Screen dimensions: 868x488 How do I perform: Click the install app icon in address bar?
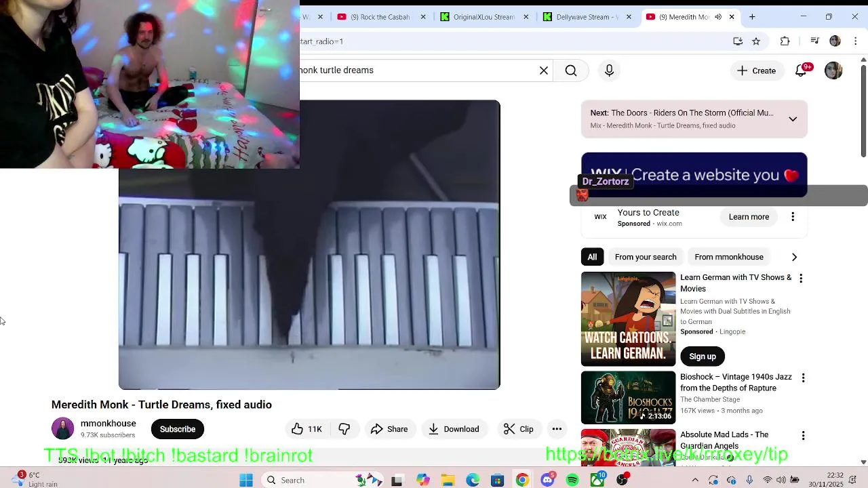(738, 41)
